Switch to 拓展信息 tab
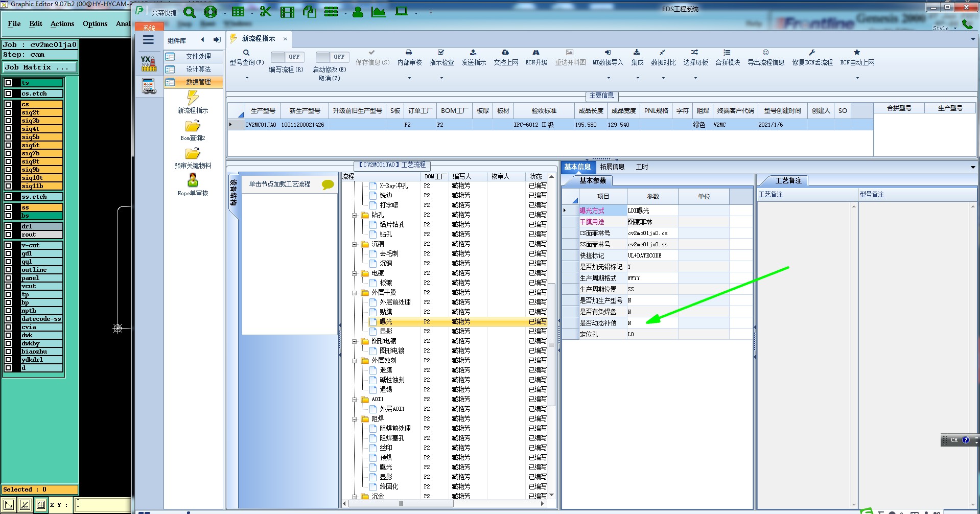Viewport: 980px width, 514px height. click(612, 167)
